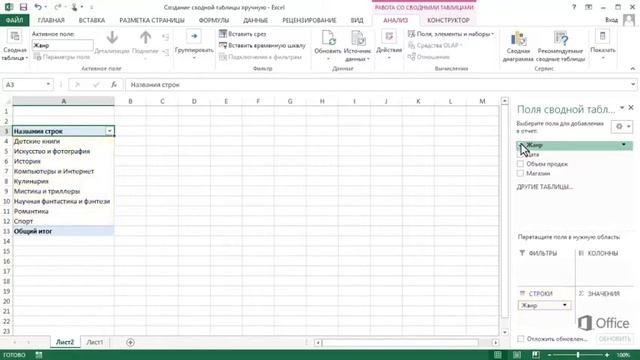Click the Save icon in quick access toolbar
Image resolution: width=640 pixels, height=360 pixels.
[x=23, y=7]
